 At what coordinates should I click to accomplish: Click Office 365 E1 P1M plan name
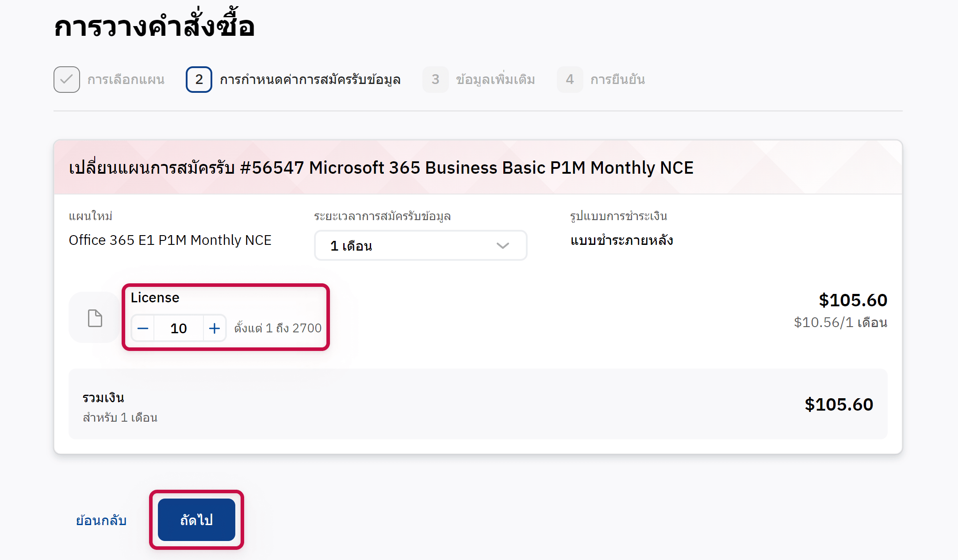pyautogui.click(x=170, y=240)
